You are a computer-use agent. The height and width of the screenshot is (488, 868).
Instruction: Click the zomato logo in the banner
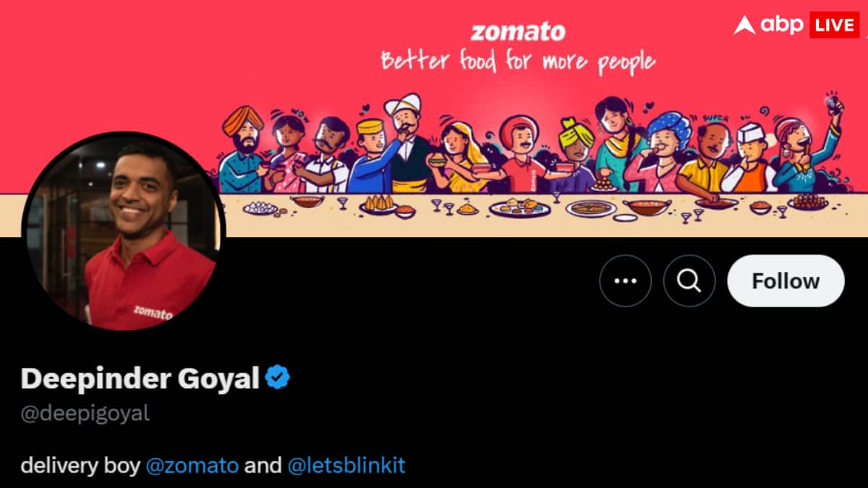click(518, 32)
